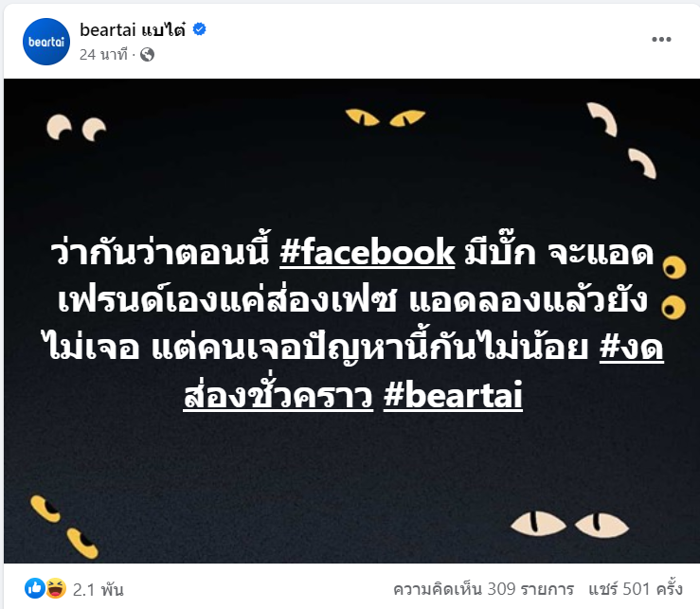Click the public globe privacy icon
Viewport: 700px width, 609px height.
pyautogui.click(x=148, y=55)
